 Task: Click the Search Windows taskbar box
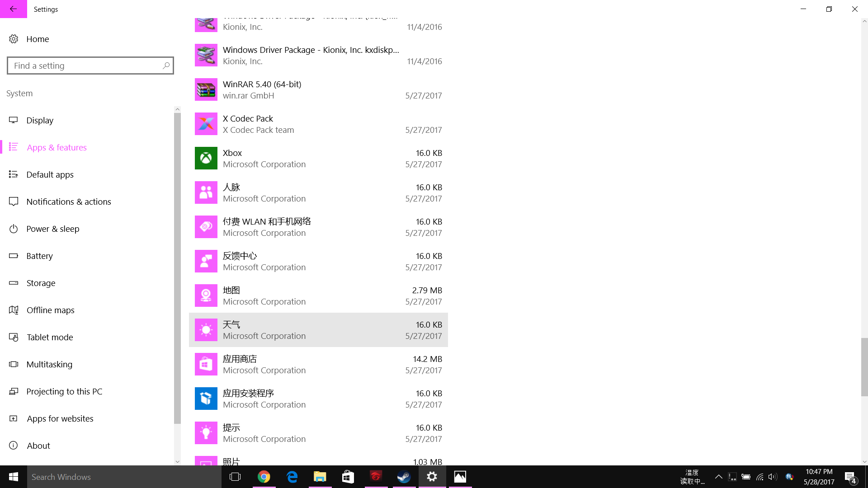124,477
